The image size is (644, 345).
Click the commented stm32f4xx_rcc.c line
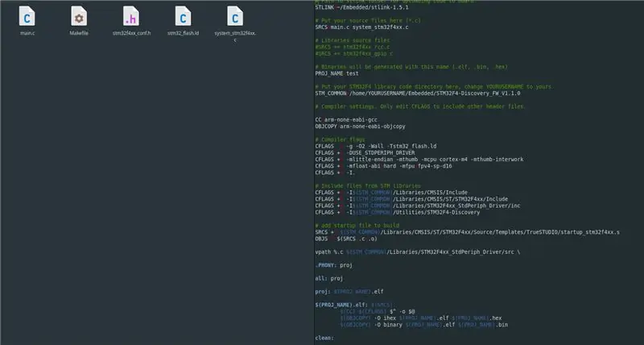point(353,47)
